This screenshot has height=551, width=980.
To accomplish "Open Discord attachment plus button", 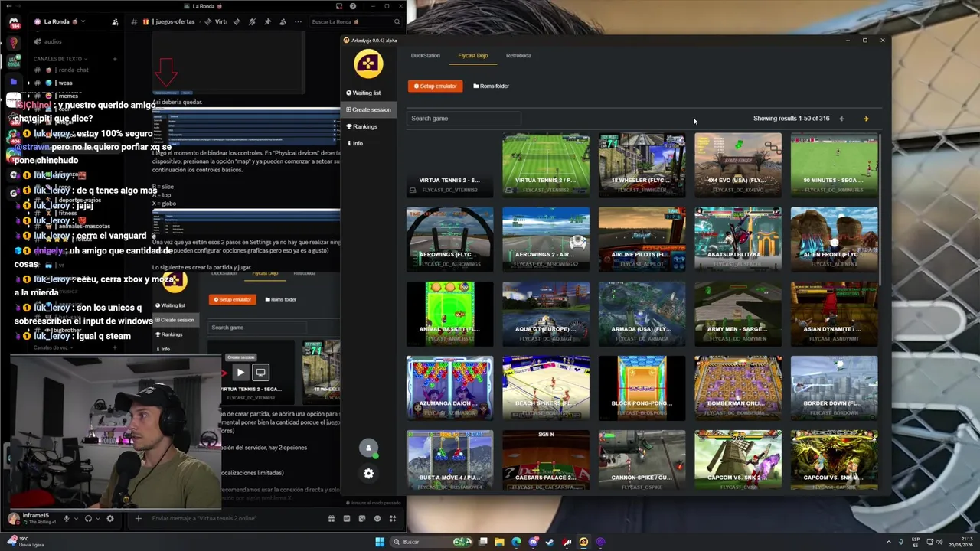I will tap(139, 518).
